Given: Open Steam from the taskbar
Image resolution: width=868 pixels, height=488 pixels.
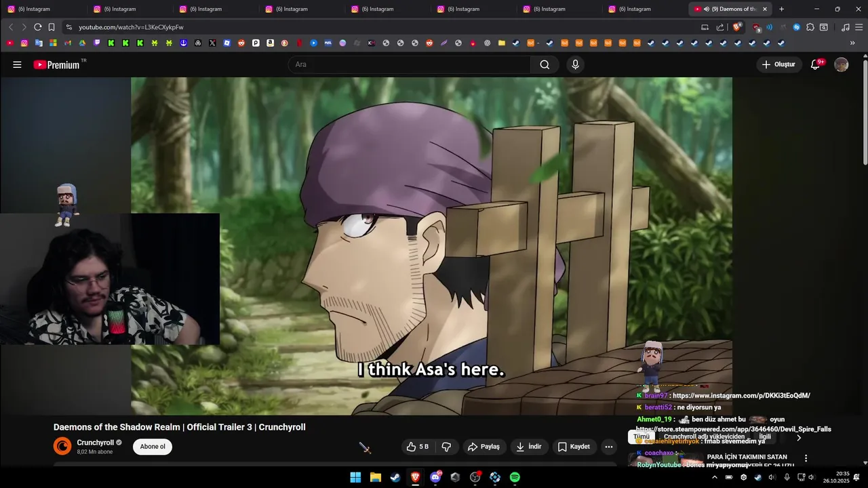Looking at the screenshot, I should click(x=395, y=477).
